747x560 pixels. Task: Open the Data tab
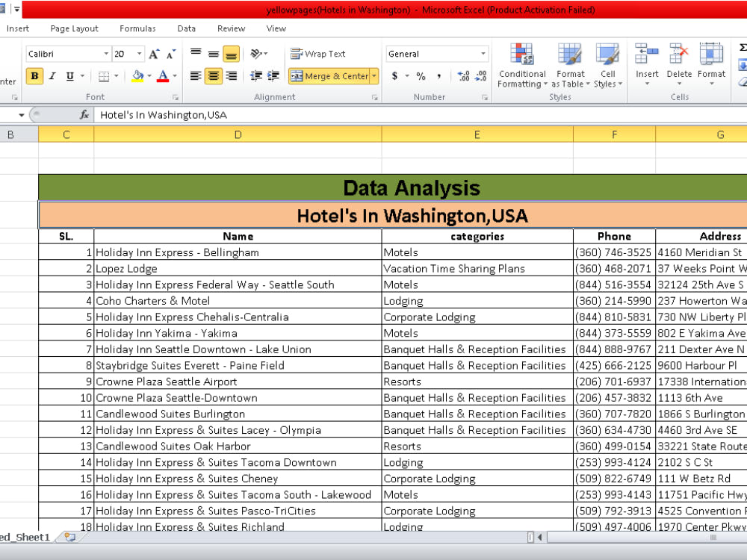click(186, 28)
